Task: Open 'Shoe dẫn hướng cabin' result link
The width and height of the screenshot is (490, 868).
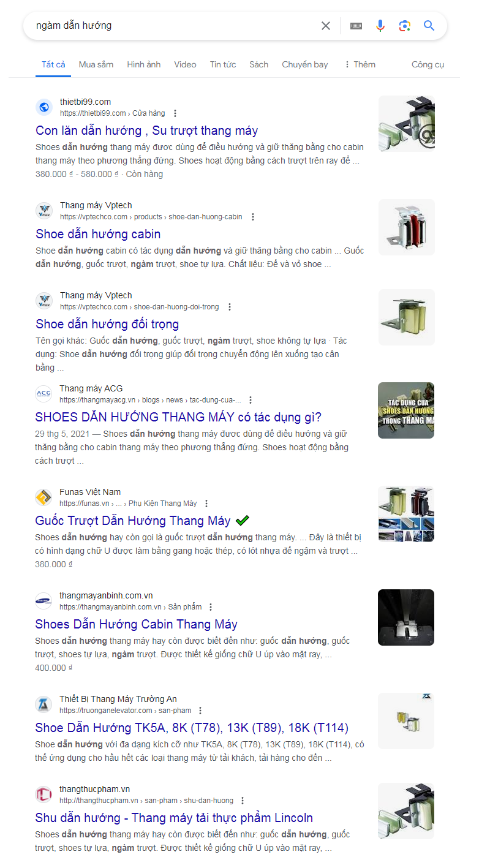Action: (x=98, y=234)
